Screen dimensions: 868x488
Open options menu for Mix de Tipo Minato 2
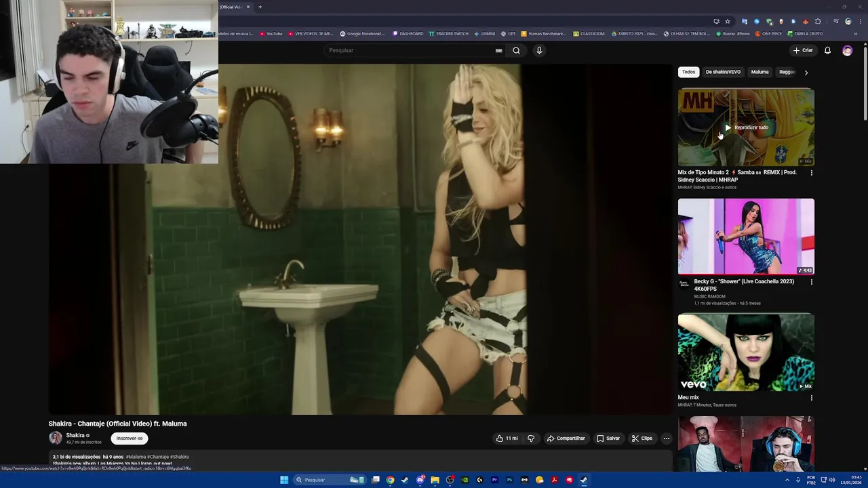(x=812, y=173)
